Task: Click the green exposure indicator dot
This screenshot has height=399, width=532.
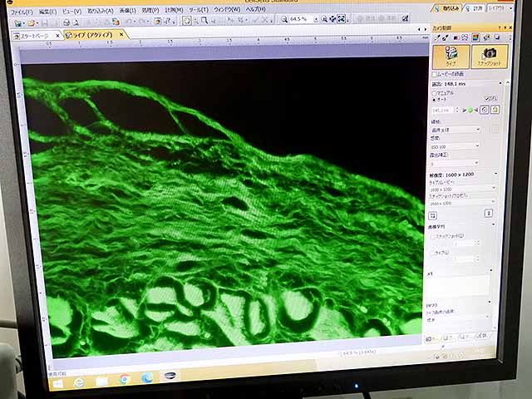Action: [x=470, y=110]
